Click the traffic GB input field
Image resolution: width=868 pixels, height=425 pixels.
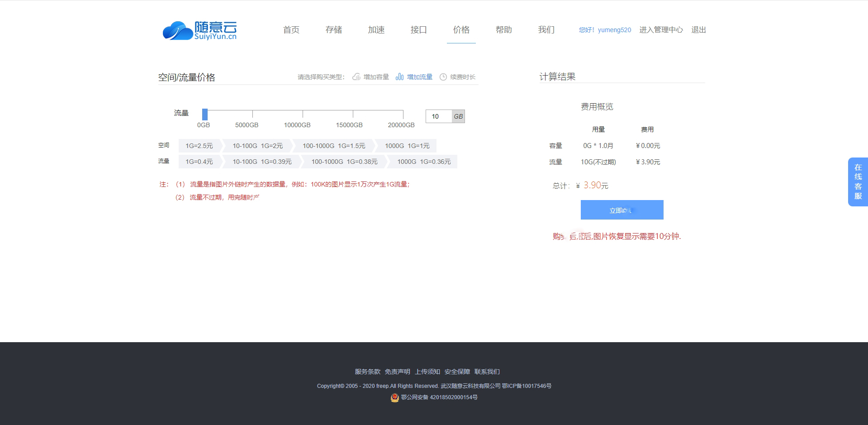[x=439, y=116]
